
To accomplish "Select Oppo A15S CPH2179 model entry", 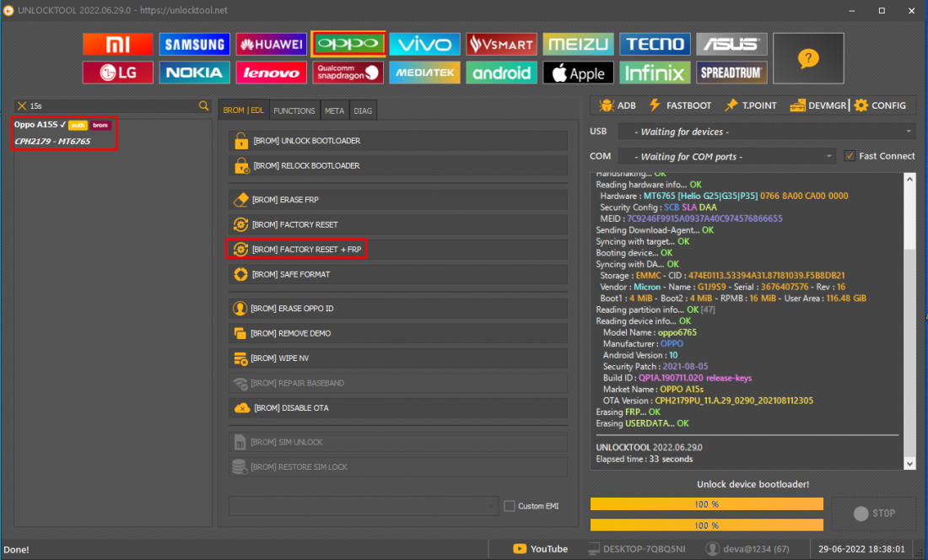I will (x=64, y=133).
